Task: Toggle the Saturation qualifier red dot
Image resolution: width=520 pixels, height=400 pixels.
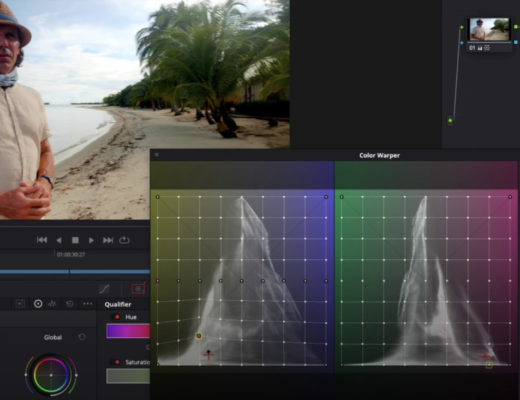Action: [x=117, y=362]
